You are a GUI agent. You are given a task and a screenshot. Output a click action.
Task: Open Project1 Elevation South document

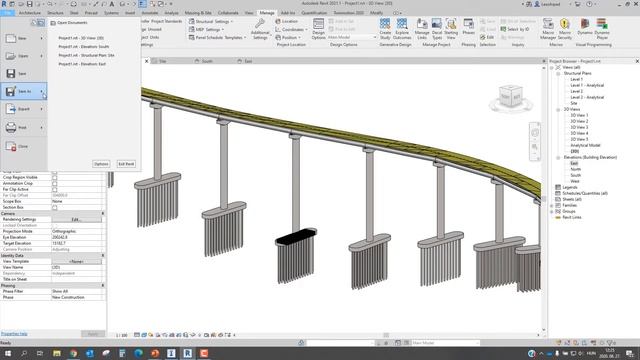pyautogui.click(x=84, y=47)
